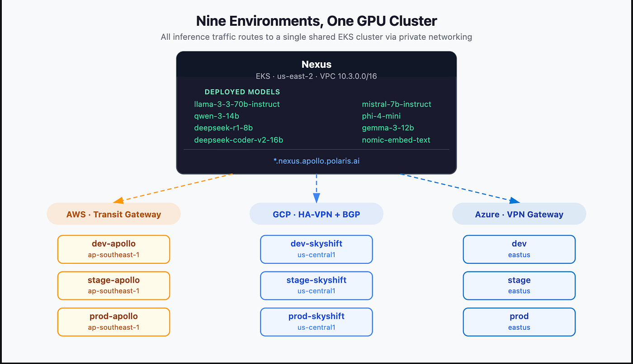Select phi-4-mini model name
This screenshot has height=364, width=633.
(381, 116)
